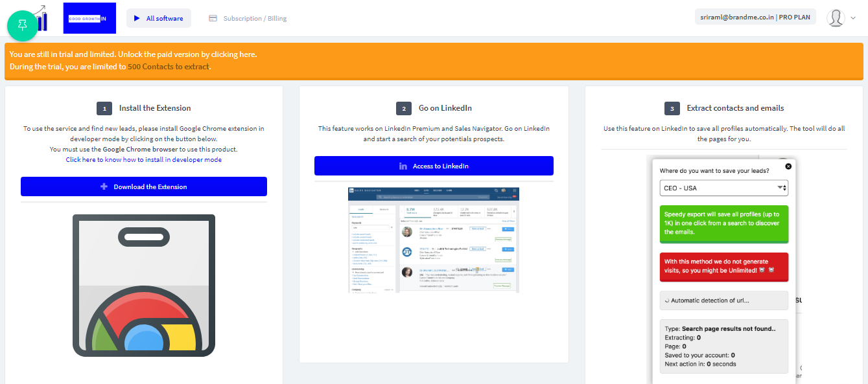Click 'Saved to your account: 0' text
This screenshot has width=868, height=384.
[x=700, y=355]
